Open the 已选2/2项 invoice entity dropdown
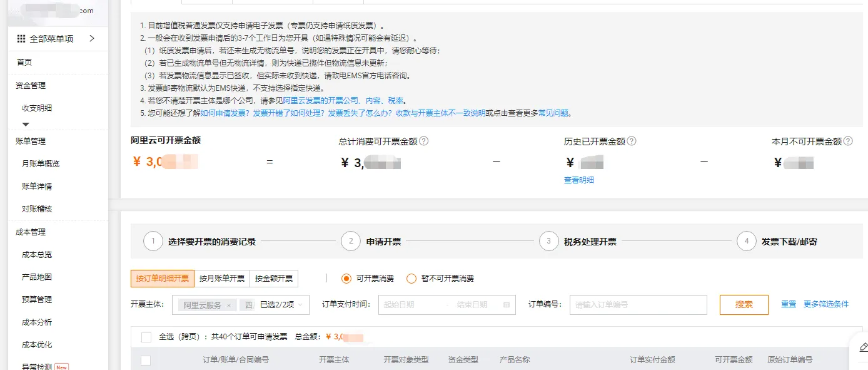 tap(283, 305)
